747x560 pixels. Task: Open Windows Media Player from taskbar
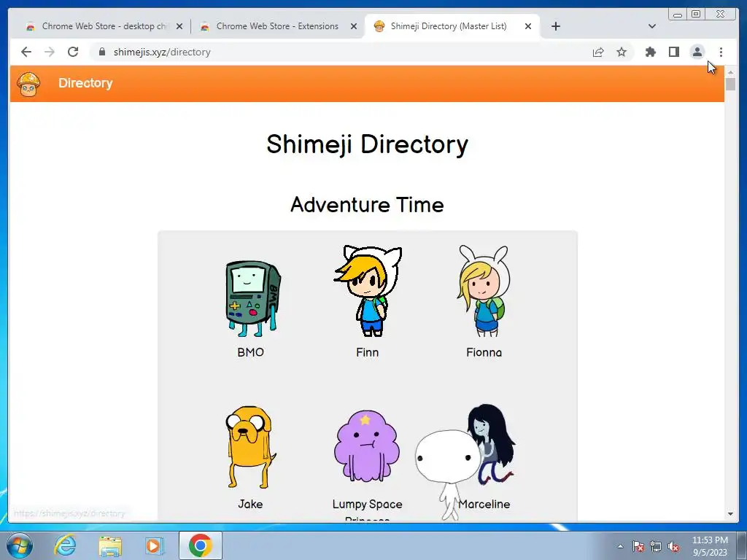point(154,545)
